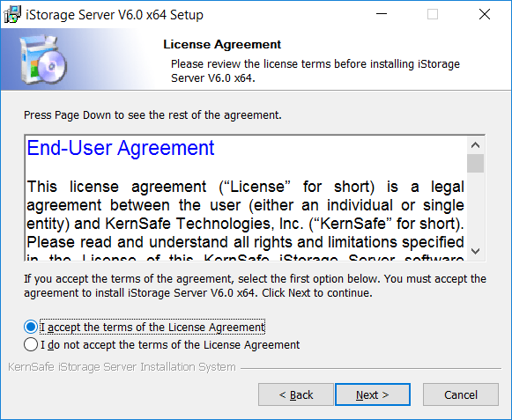512x420 pixels.
Task: Click the license scrollbar up arrow
Action: click(x=476, y=145)
